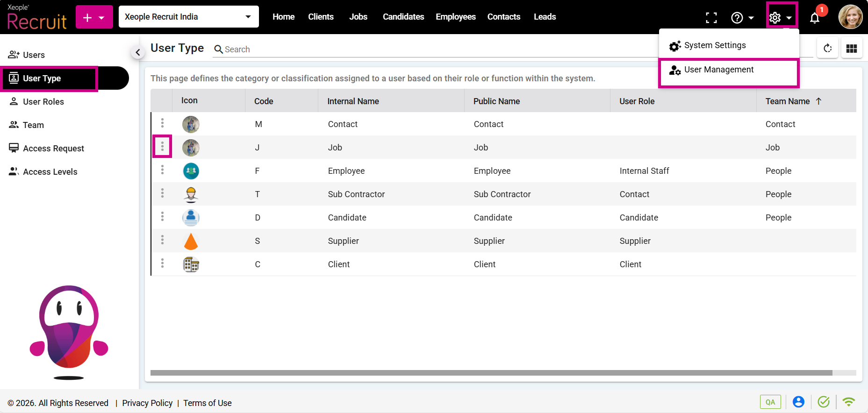Viewport: 868px width, 413px height.
Task: Click the Sub Contractor worker icon
Action: [x=191, y=194]
